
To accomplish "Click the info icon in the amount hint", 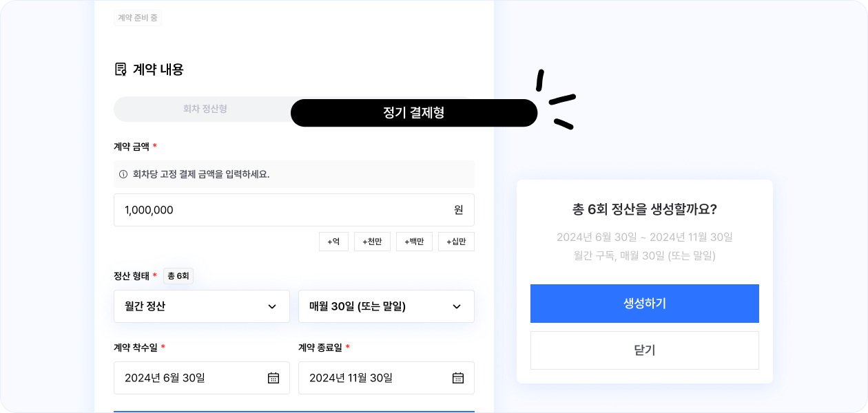I will click(123, 174).
